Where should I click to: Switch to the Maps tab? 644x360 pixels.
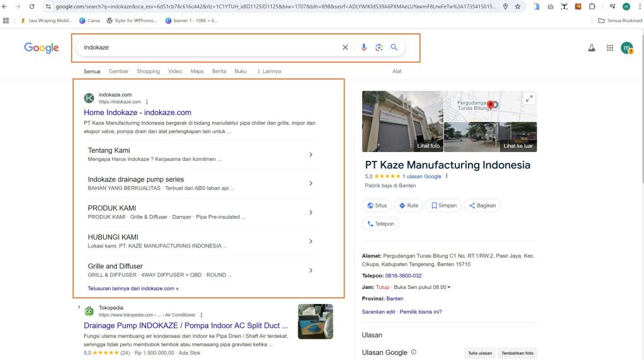tap(197, 72)
